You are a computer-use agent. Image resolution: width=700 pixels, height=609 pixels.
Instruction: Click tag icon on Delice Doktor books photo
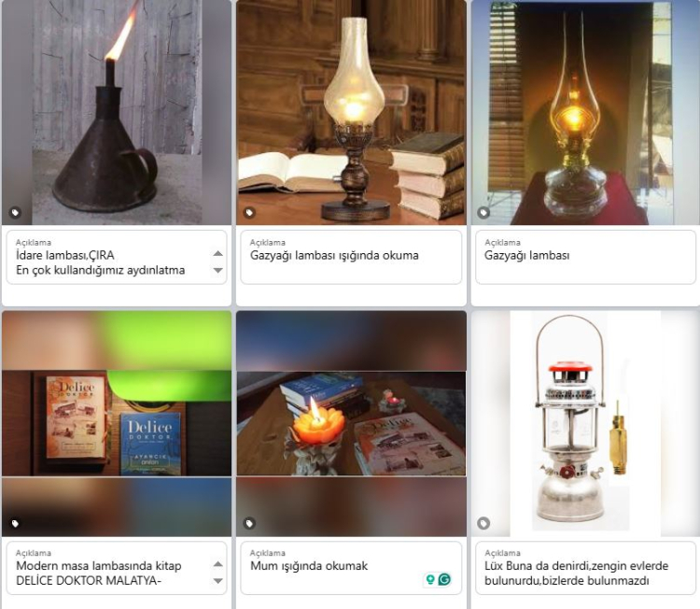pyautogui.click(x=15, y=523)
